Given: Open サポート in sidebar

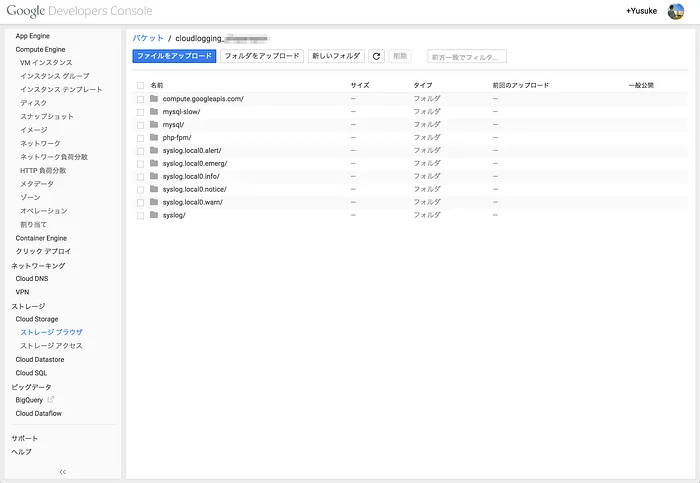Looking at the screenshot, I should [25, 438].
